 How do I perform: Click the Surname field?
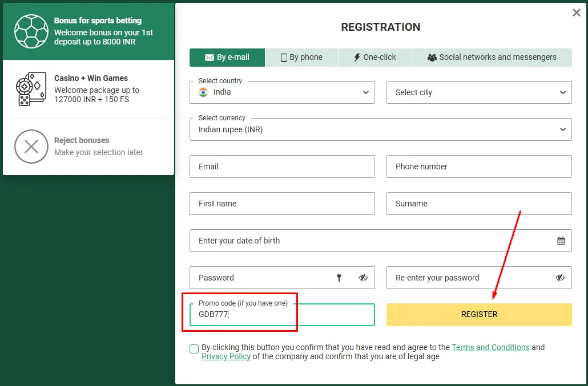click(x=479, y=204)
